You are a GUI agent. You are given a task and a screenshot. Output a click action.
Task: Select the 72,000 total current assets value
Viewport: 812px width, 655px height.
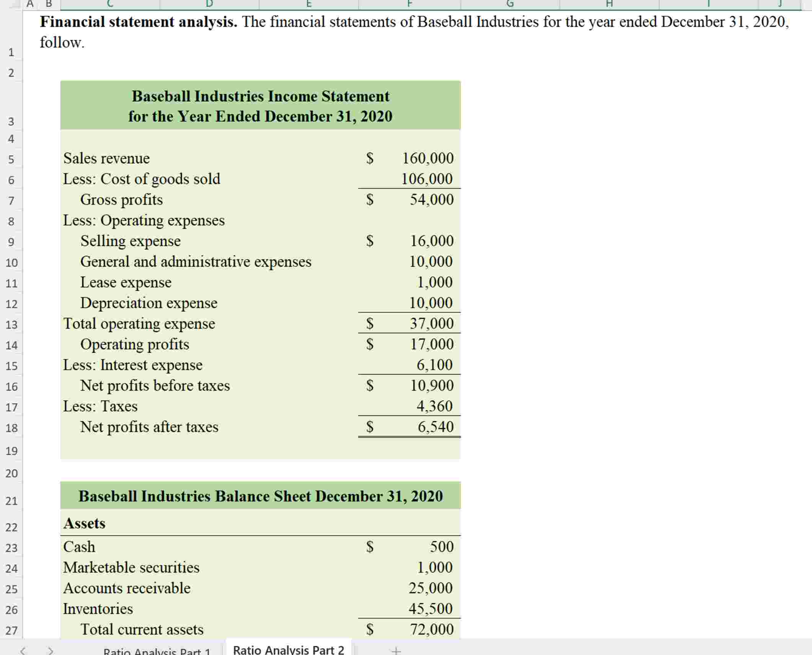432,629
